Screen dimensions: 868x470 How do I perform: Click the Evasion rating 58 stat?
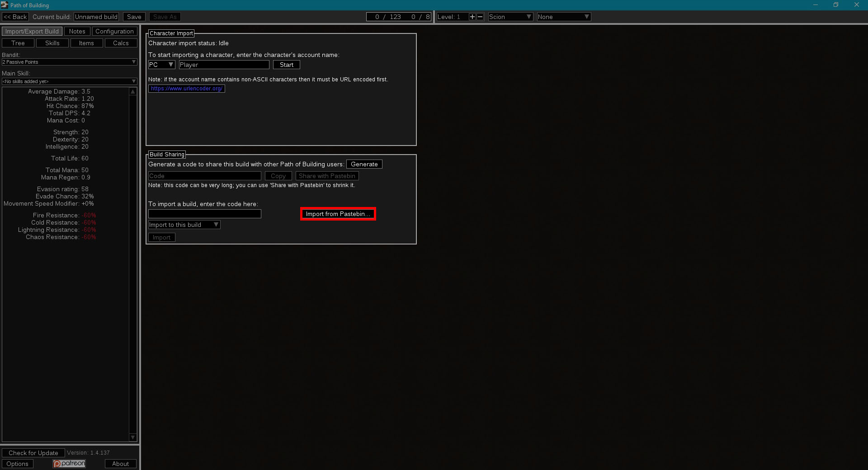[x=63, y=189]
